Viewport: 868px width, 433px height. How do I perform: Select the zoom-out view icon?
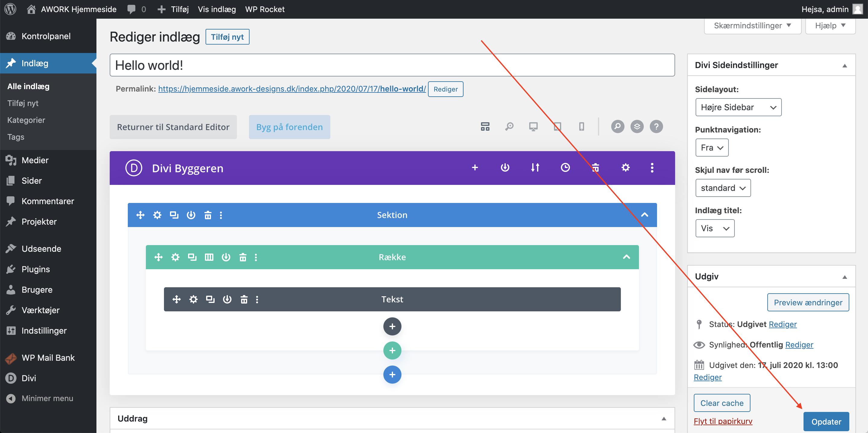click(x=509, y=126)
